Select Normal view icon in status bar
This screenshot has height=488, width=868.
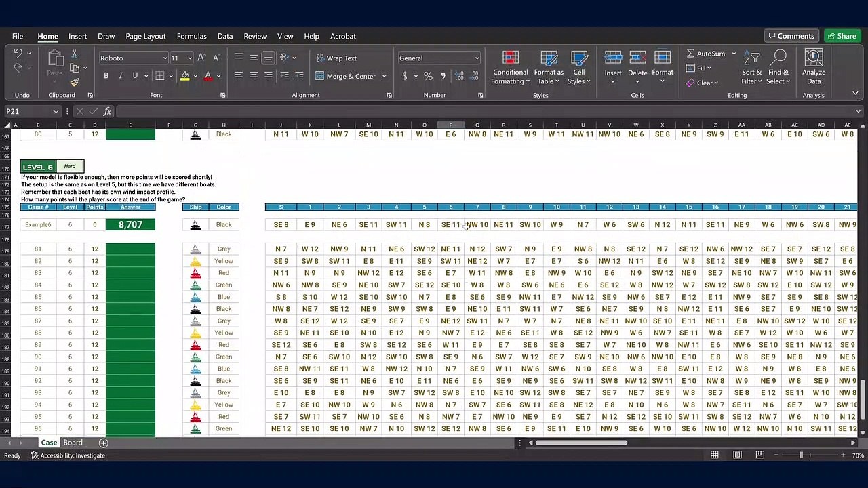[x=714, y=455]
